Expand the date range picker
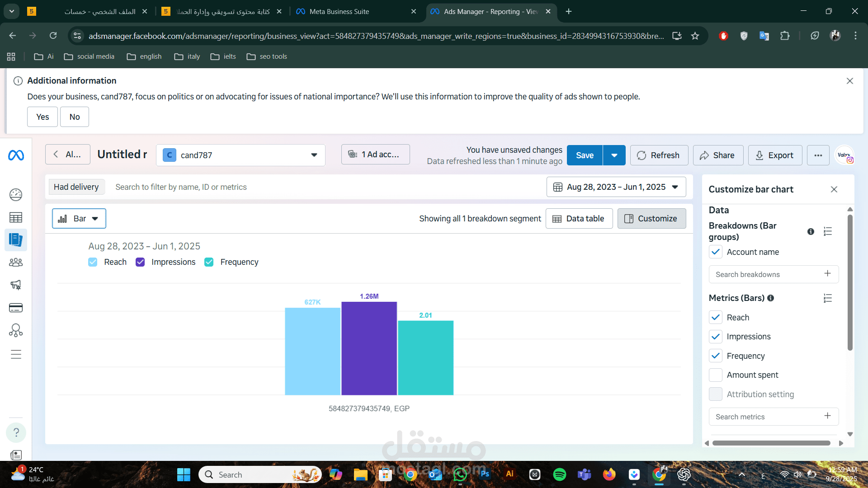This screenshot has width=868, height=488. tap(616, 187)
